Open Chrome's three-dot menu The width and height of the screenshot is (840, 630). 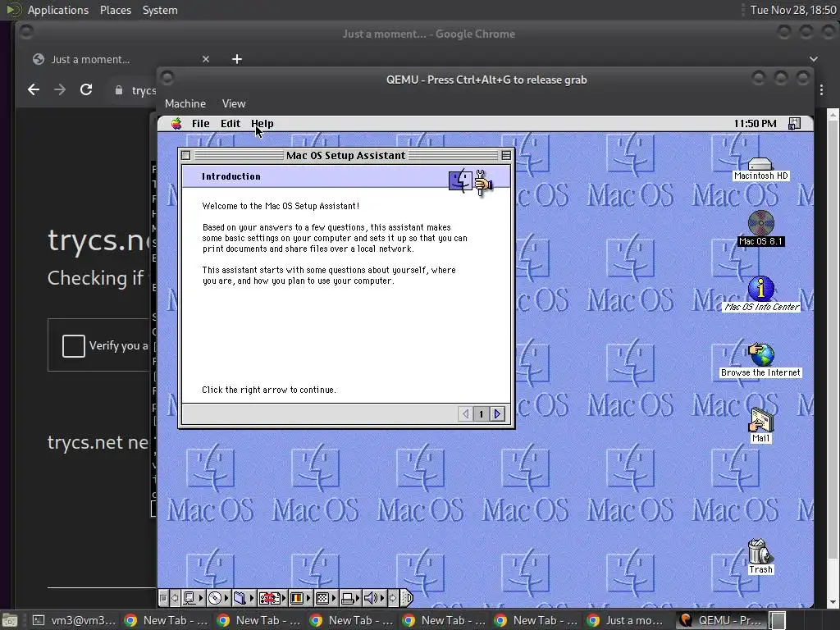[822, 89]
